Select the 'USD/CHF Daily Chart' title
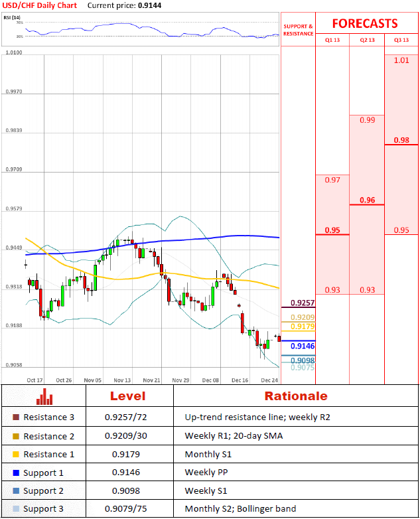Screen dimensions: 420x519 click(39, 5)
